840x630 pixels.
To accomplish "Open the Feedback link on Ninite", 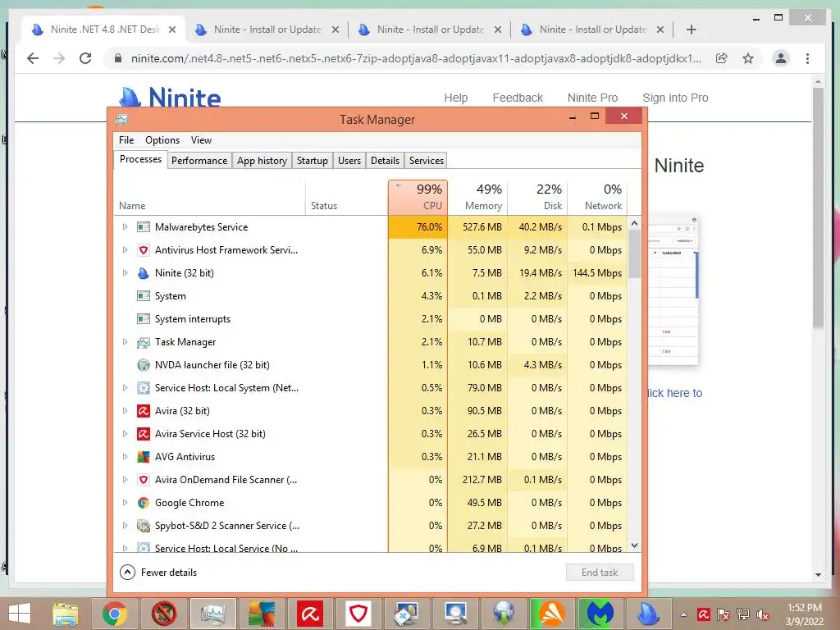I will pyautogui.click(x=518, y=98).
